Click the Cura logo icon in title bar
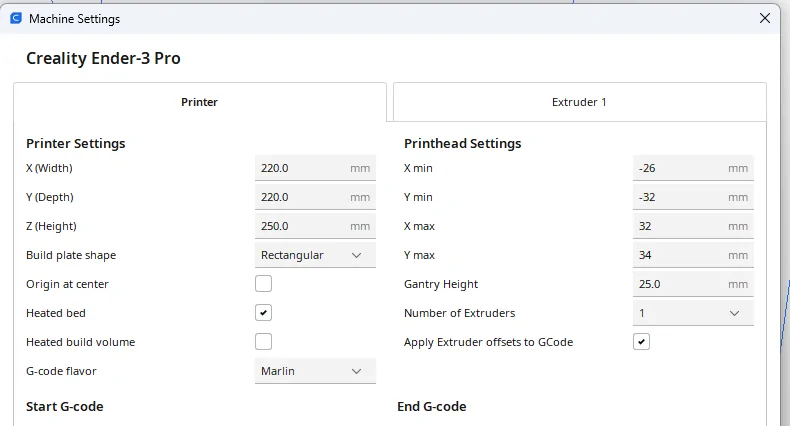790x426 pixels. (x=16, y=19)
